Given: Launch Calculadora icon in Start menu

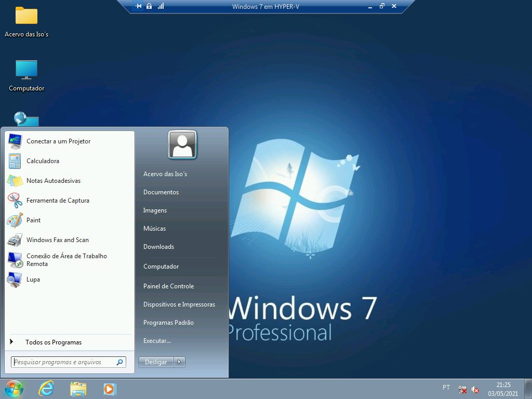Looking at the screenshot, I should 15,161.
